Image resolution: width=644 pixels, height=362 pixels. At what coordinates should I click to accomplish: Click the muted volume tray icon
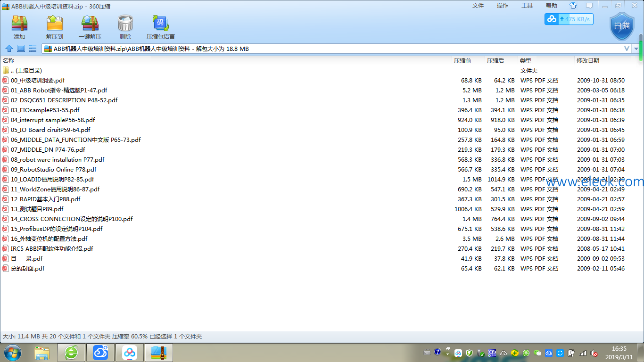594,353
